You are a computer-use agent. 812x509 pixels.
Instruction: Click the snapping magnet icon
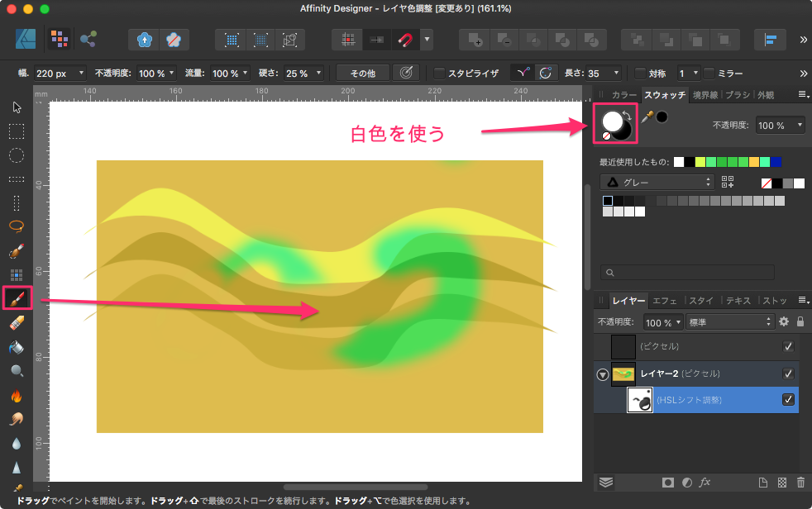coord(405,40)
